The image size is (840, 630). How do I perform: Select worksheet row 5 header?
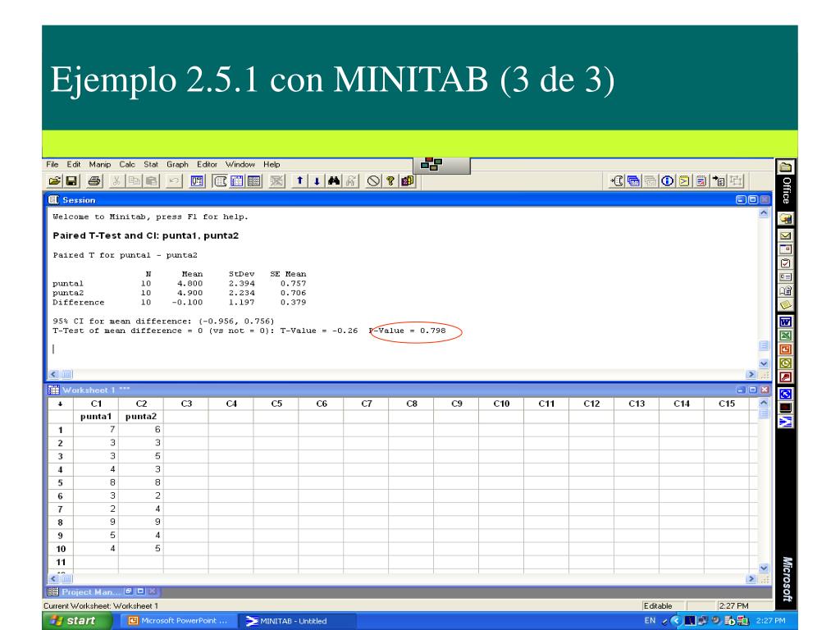tap(61, 482)
